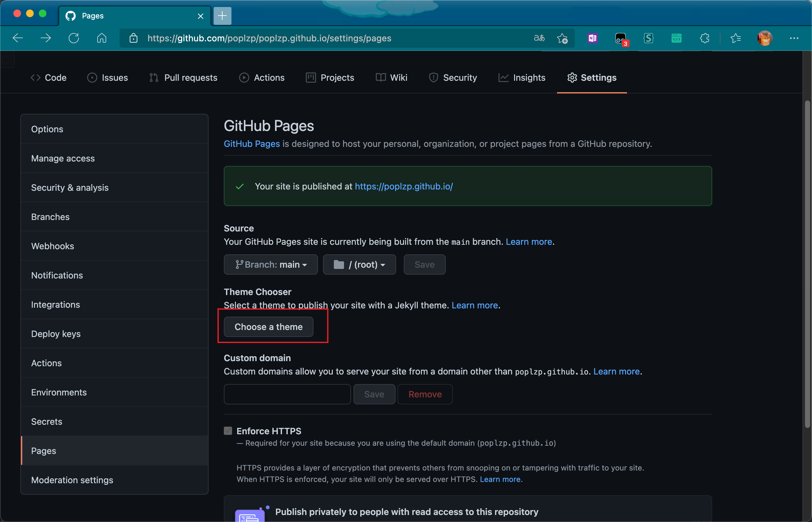View site info via the lock icon
The width and height of the screenshot is (812, 522).
[134, 38]
